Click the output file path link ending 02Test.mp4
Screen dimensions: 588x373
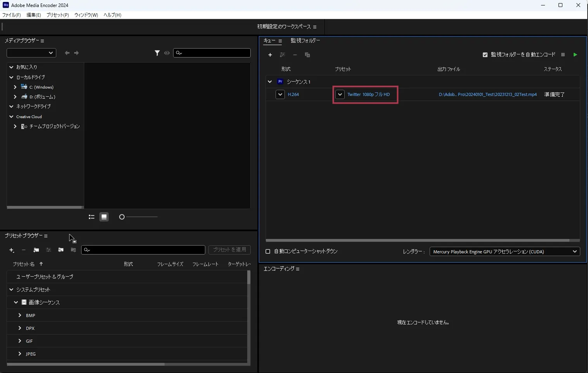click(488, 94)
